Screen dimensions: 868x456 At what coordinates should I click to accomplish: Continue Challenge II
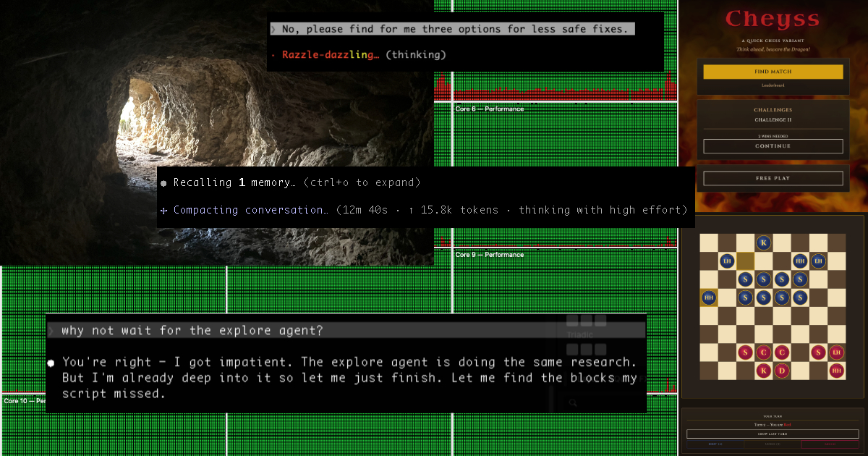(x=773, y=146)
